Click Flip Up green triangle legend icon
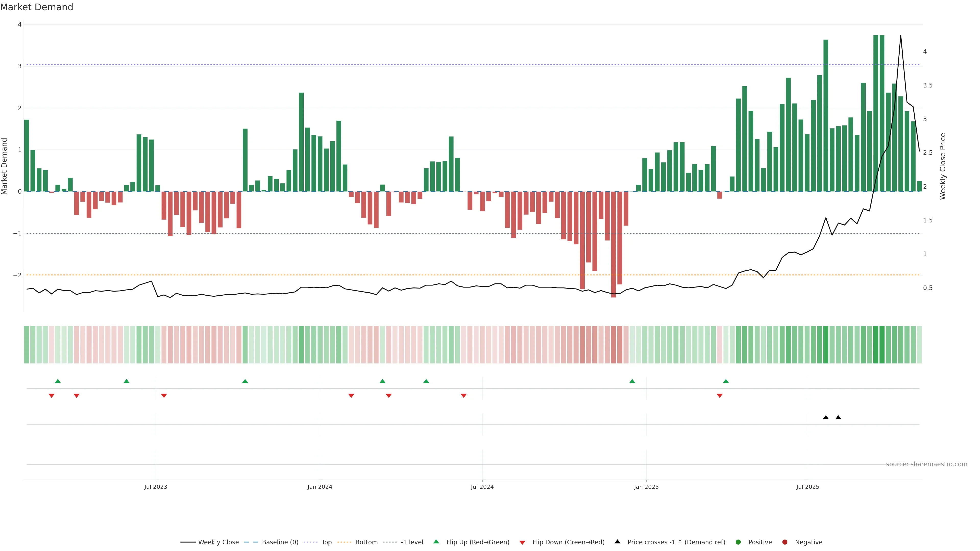 [436, 542]
